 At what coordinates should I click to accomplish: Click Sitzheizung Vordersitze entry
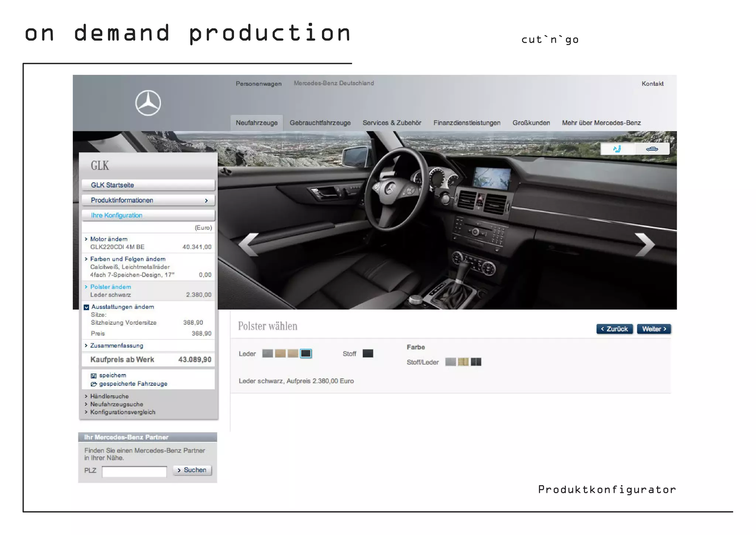point(124,323)
